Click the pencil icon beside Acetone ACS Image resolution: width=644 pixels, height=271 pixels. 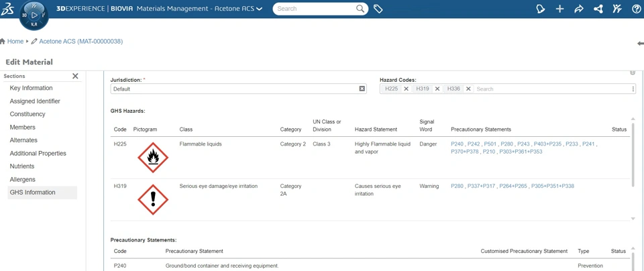pos(34,42)
